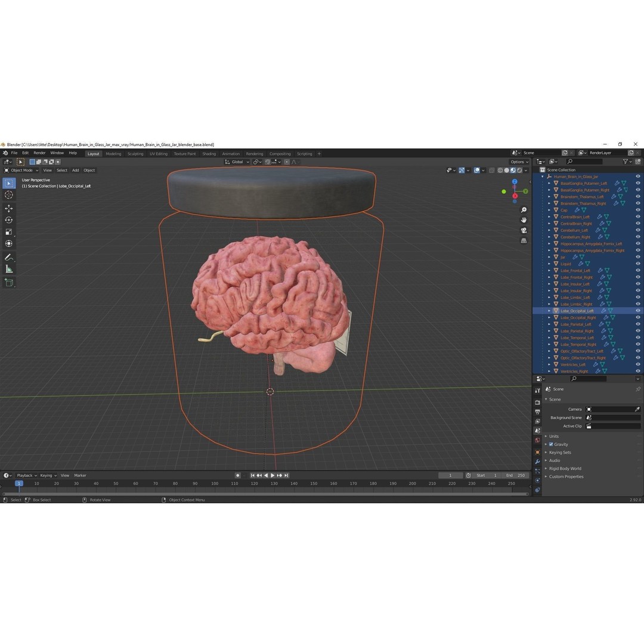Viewport: 644px width, 644px height.
Task: Open the Particles properties tab
Action: [x=537, y=471]
